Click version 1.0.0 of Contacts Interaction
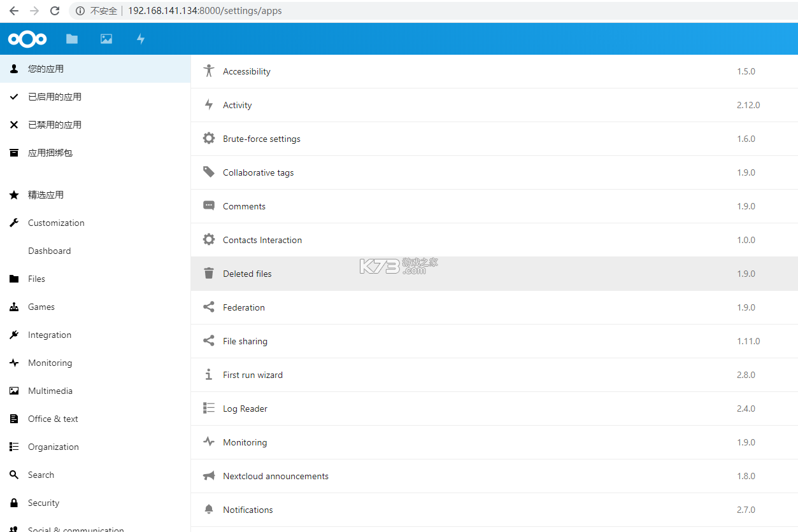 tap(746, 240)
